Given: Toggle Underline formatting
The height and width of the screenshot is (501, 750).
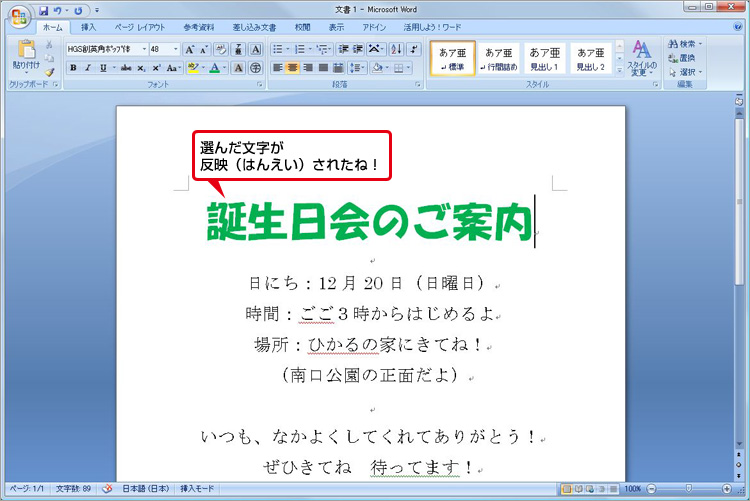Looking at the screenshot, I should 103,68.
